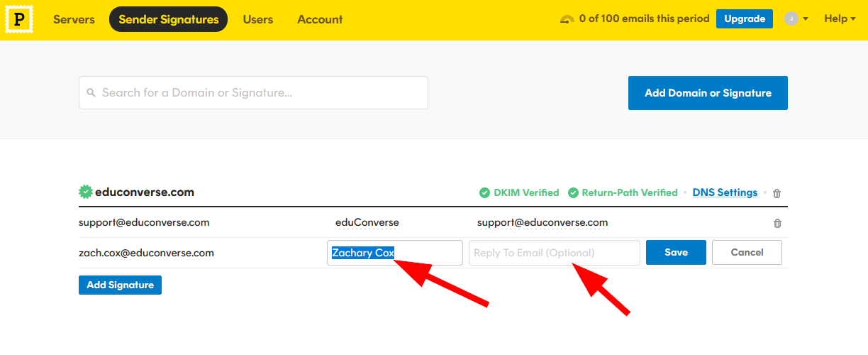
Task: Focus the domain or signature search field
Action: pyautogui.click(x=253, y=93)
